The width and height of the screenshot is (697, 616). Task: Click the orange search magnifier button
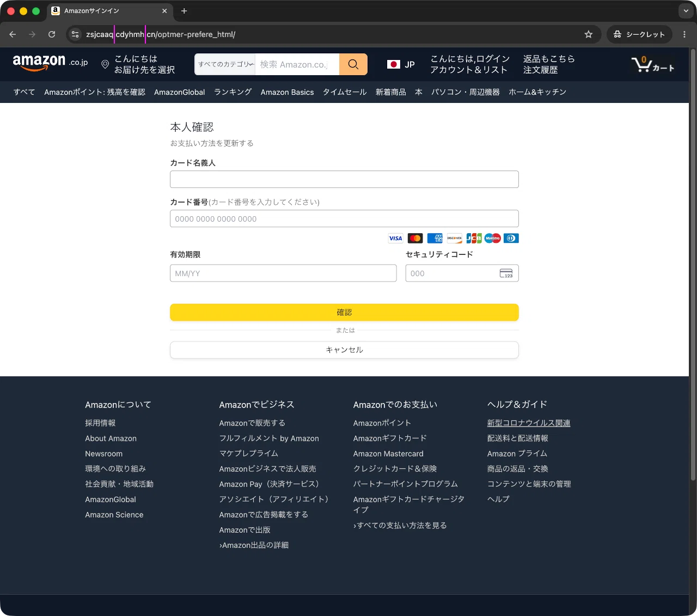coord(353,64)
